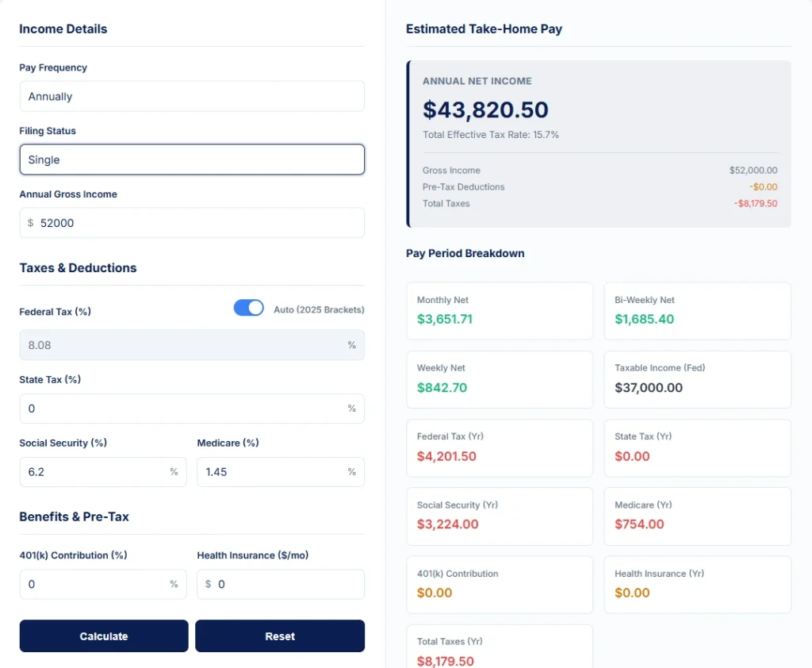Open the Pay Frequency dropdown

pos(191,96)
